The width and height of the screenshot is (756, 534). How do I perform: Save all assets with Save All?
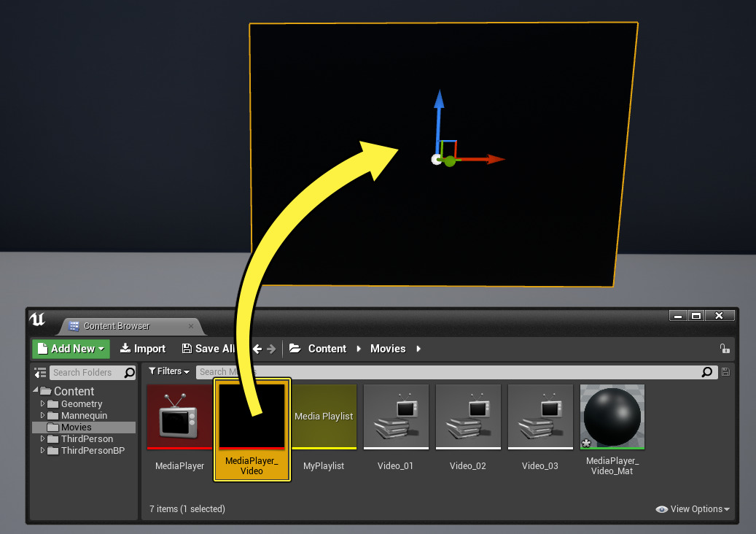pyautogui.click(x=209, y=349)
